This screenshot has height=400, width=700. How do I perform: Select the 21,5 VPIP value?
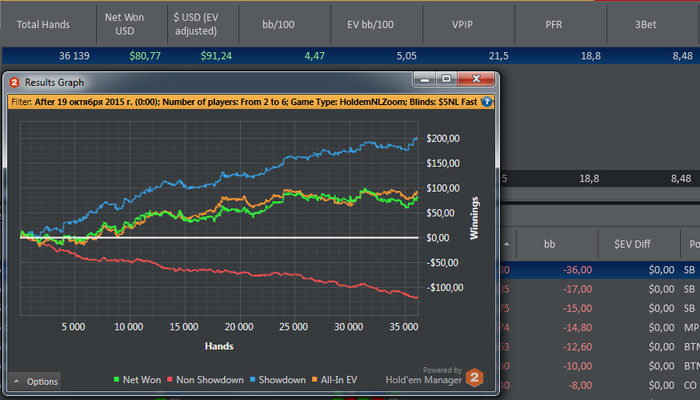tap(499, 56)
